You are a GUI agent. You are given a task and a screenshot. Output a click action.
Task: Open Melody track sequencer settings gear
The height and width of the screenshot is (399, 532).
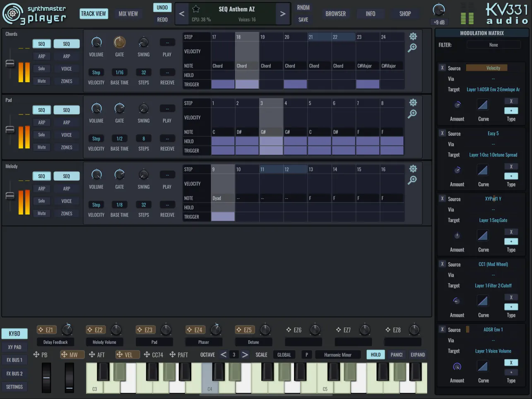[413, 169]
